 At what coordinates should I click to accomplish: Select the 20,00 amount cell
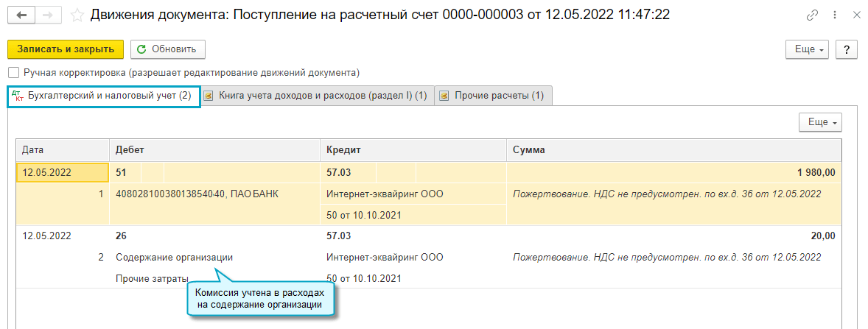click(x=821, y=236)
